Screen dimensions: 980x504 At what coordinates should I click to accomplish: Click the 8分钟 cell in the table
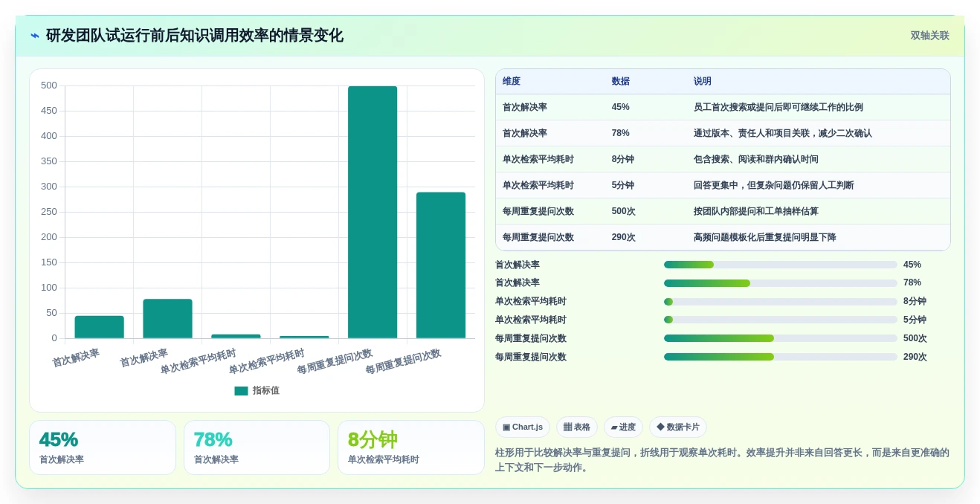[623, 159]
